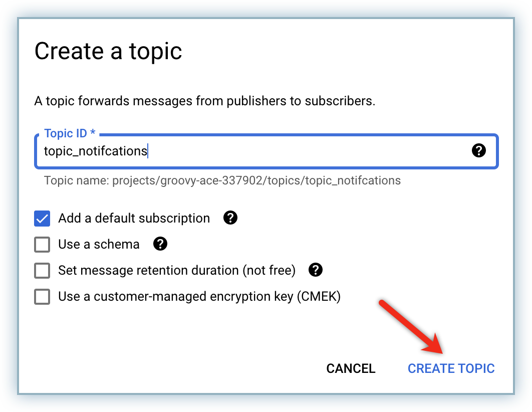Click the 'Set message retention duration' label text
This screenshot has height=412, width=532.
[176, 271]
